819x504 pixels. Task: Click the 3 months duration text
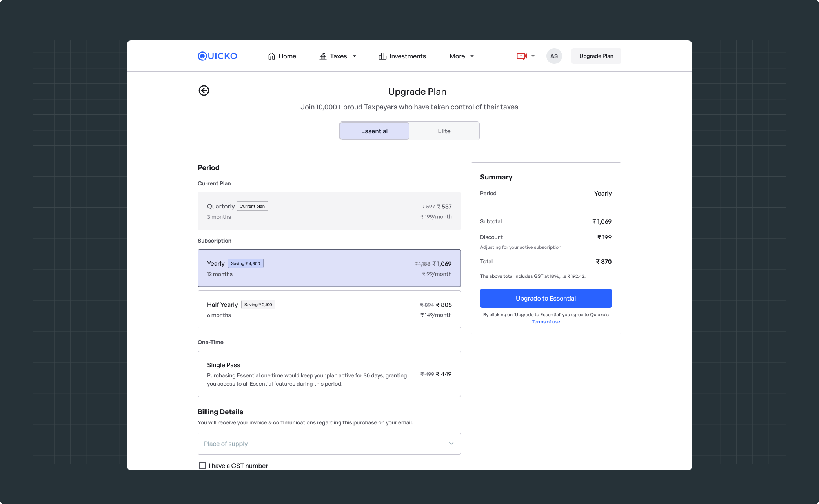click(219, 217)
